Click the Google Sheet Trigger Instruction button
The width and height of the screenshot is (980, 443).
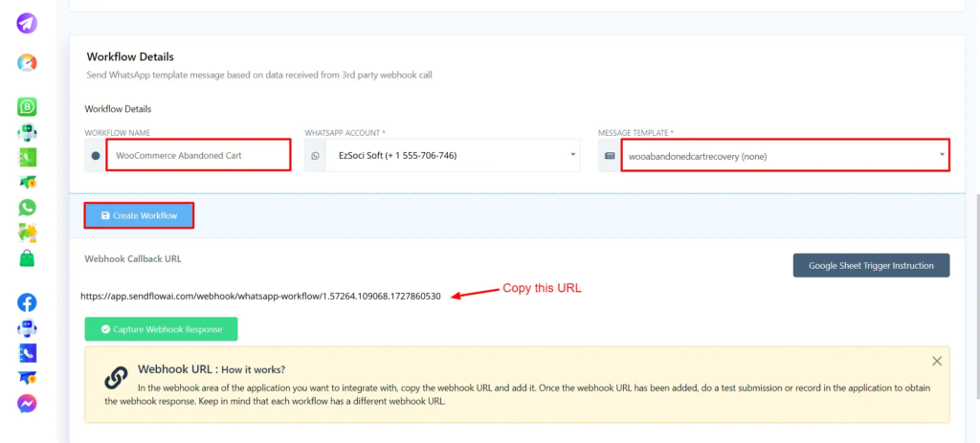(x=871, y=266)
